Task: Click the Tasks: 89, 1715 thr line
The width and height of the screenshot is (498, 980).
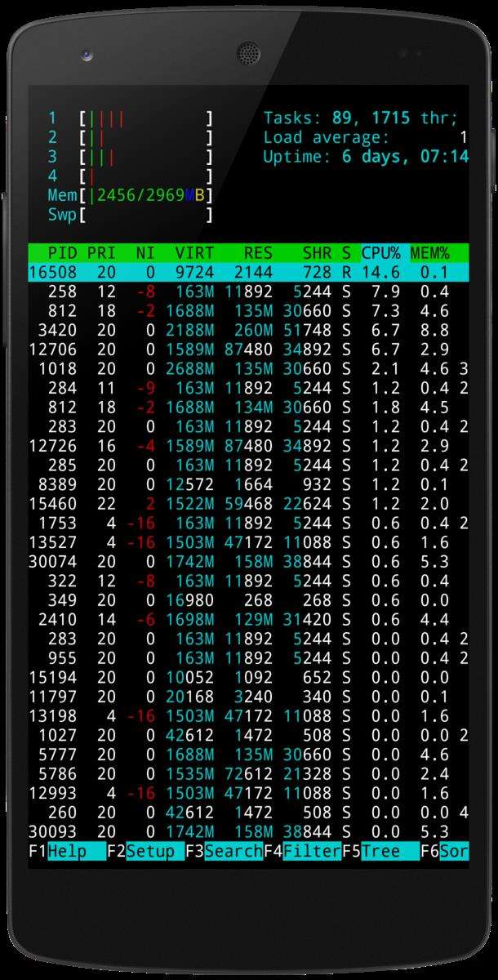Action: (x=362, y=118)
